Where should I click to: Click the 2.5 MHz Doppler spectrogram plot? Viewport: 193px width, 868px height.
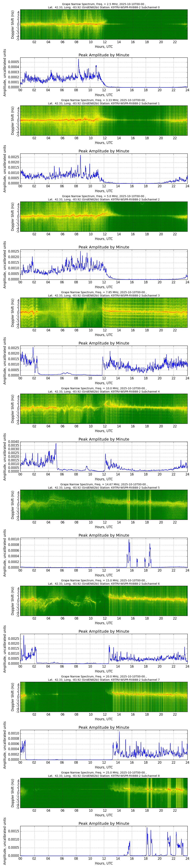pyautogui.click(x=104, y=24)
